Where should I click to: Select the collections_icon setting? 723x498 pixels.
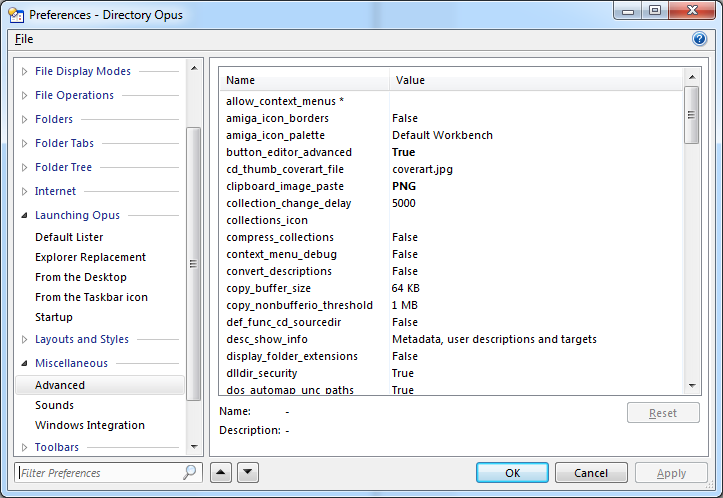click(x=451, y=220)
